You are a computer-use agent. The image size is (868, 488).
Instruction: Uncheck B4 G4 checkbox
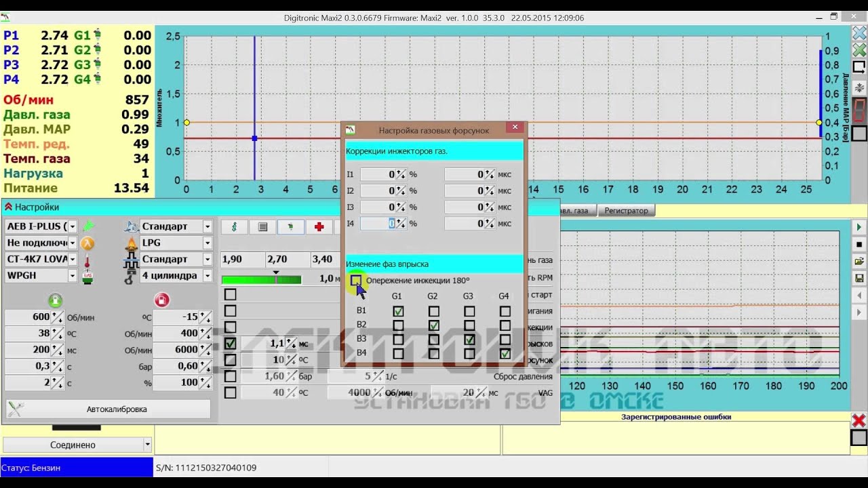click(505, 354)
